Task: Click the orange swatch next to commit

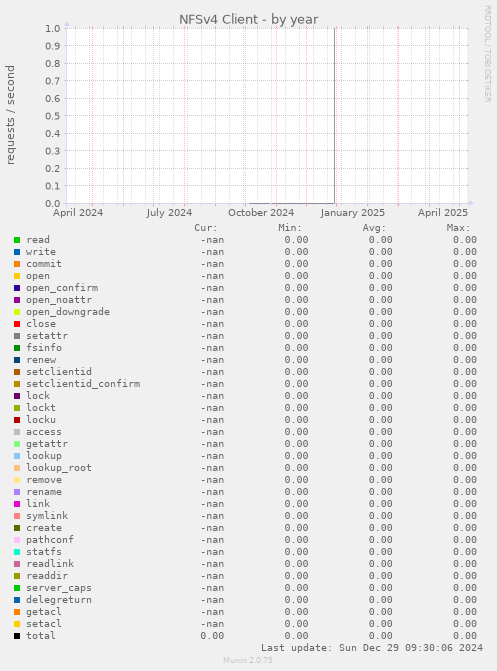Action: pyautogui.click(x=17, y=264)
